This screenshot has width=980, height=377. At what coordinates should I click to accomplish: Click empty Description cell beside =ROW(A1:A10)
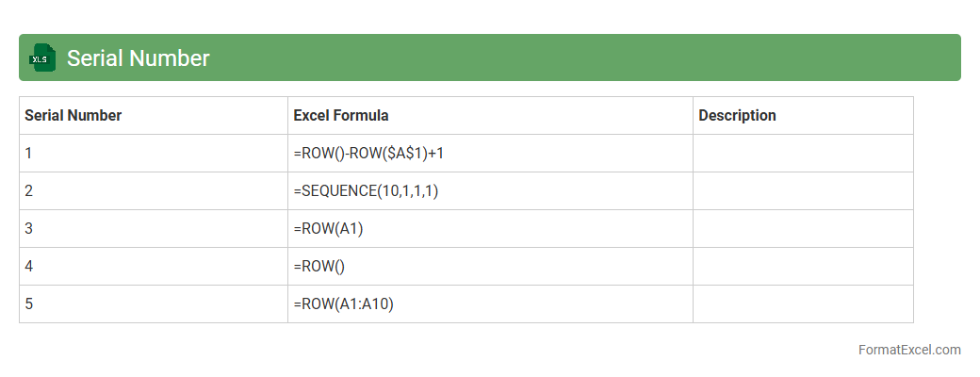803,304
